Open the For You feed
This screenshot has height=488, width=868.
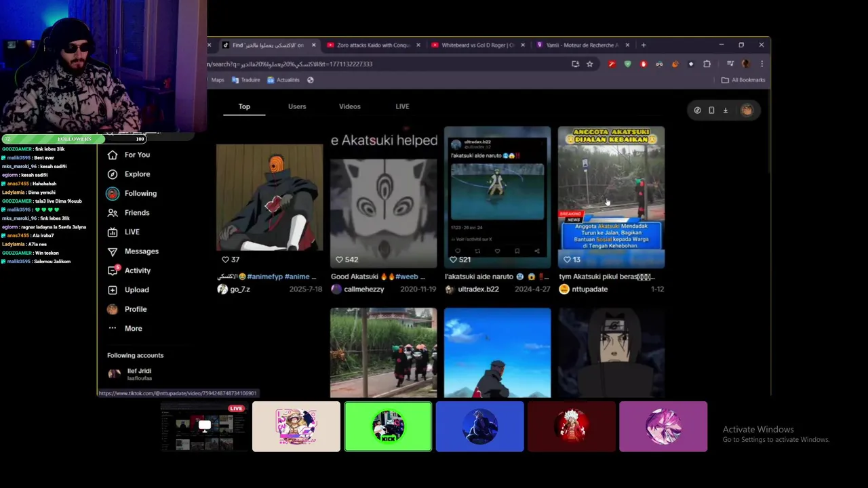click(x=128, y=155)
